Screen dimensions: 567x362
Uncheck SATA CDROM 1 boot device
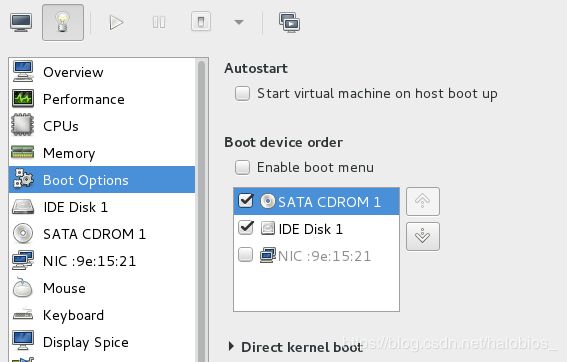pyautogui.click(x=246, y=201)
